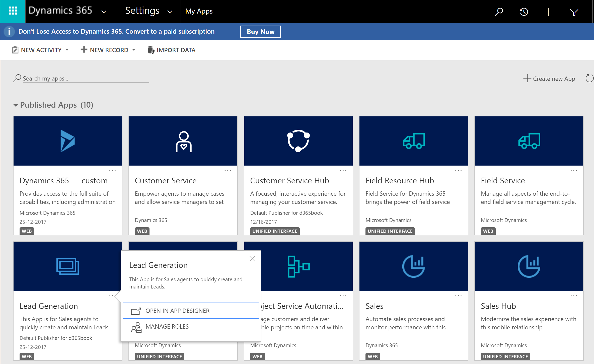Click the Customer Service app title
The image size is (594, 364).
pos(166,181)
